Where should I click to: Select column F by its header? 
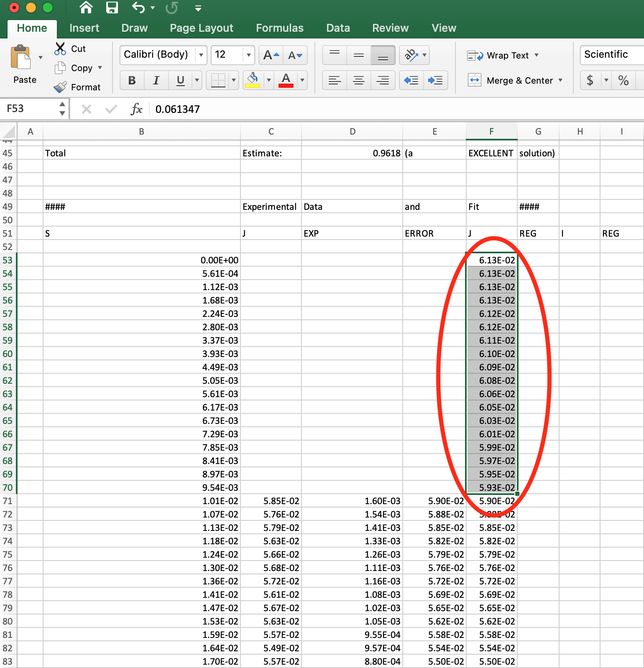[x=491, y=132]
